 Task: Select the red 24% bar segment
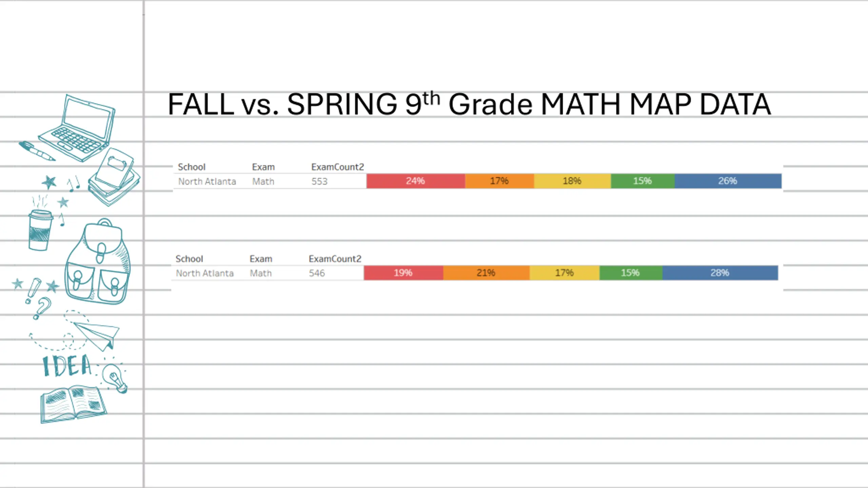tap(416, 181)
